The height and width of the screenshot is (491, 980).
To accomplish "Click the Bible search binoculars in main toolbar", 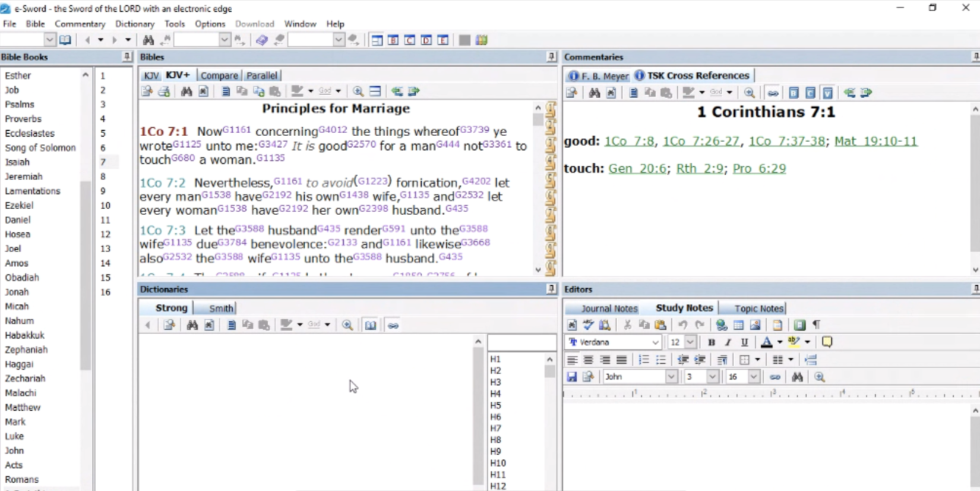I will pyautogui.click(x=148, y=40).
